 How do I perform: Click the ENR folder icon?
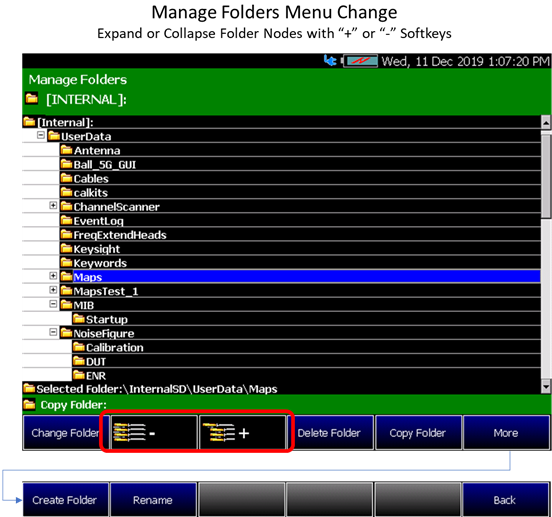tap(79, 375)
